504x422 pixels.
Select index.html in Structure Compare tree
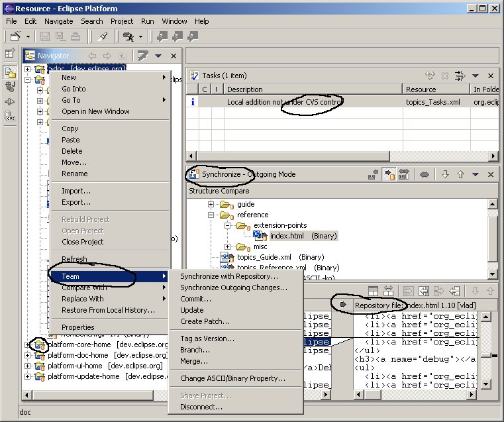pos(285,236)
